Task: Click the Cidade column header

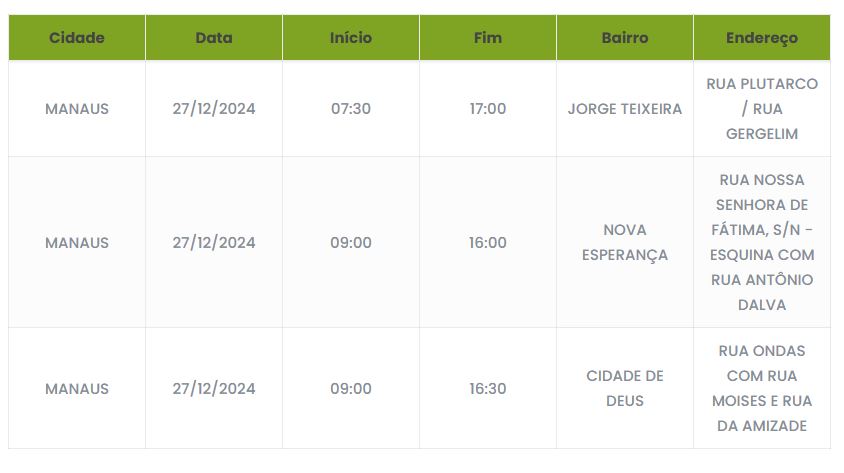Action: 77,38
